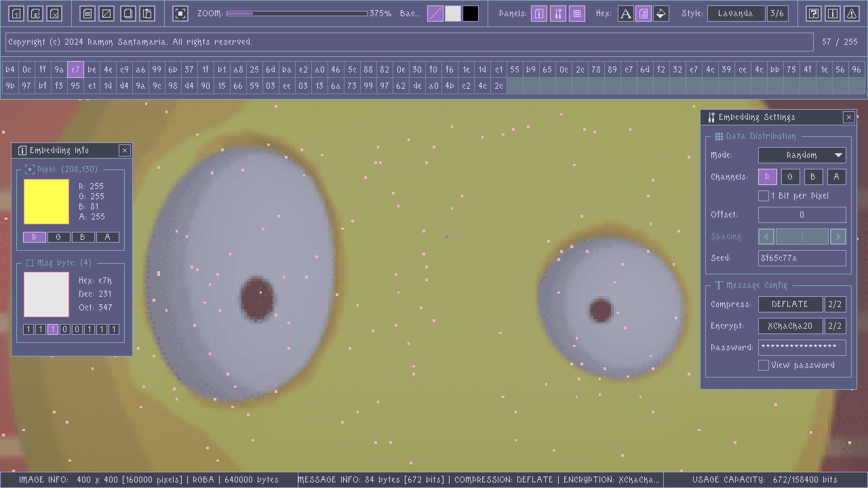This screenshot has width=868, height=488.
Task: Open the text message file icon
Action: (87, 14)
